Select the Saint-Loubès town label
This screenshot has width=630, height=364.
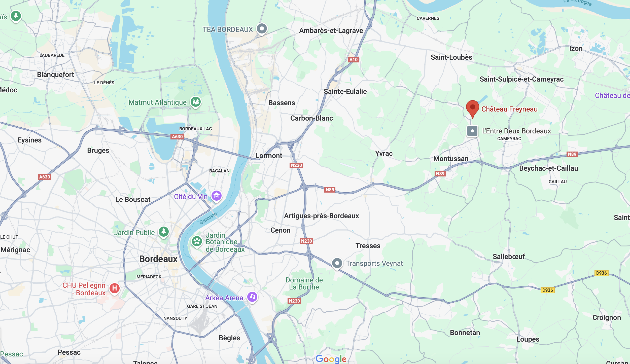point(451,57)
